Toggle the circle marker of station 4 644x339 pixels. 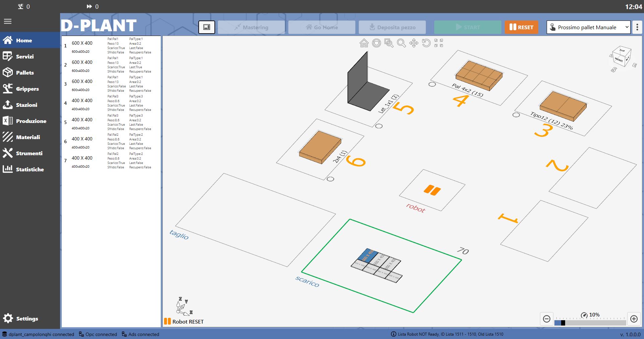[x=432, y=84]
